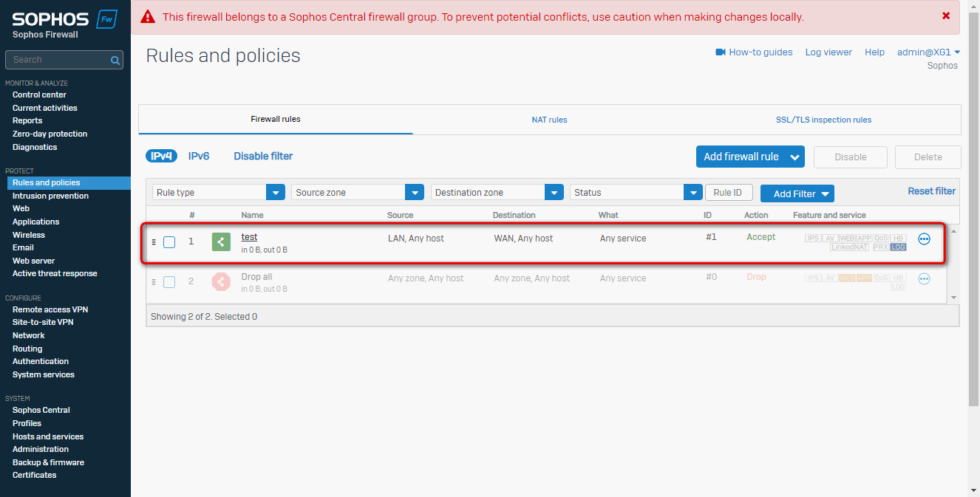Click the LOG badge on the test rule
Screen dimensions: 980x497
(x=898, y=247)
